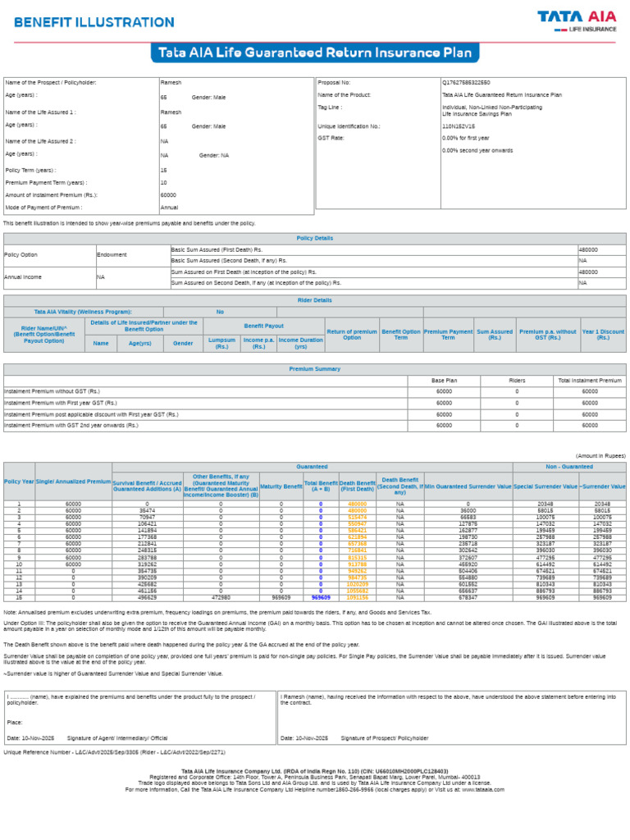Click the Signature of Prospect/Policyholder field
Viewport: 630px width, 840px height.
[x=385, y=738]
